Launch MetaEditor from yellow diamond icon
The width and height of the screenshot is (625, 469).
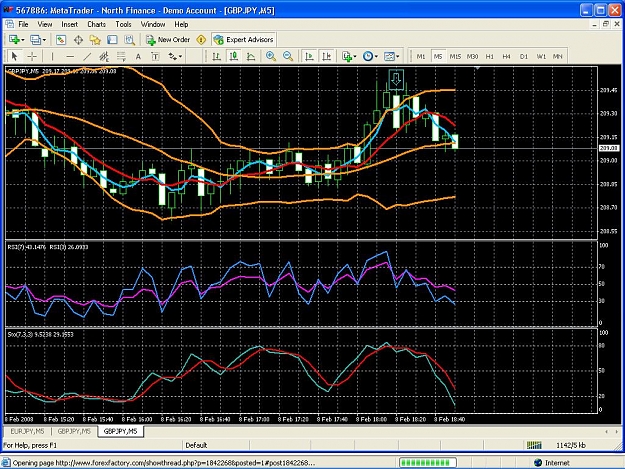tap(201, 39)
